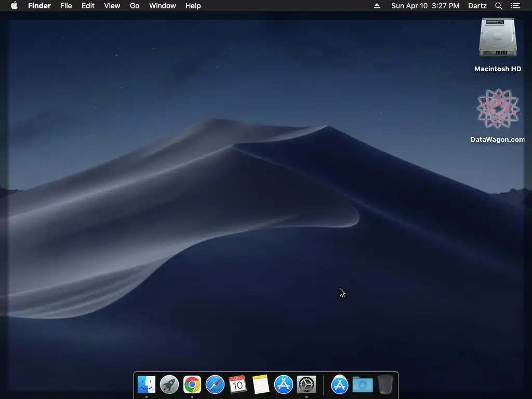Open Notes from the Dock
The image size is (532, 399).
[x=261, y=384]
